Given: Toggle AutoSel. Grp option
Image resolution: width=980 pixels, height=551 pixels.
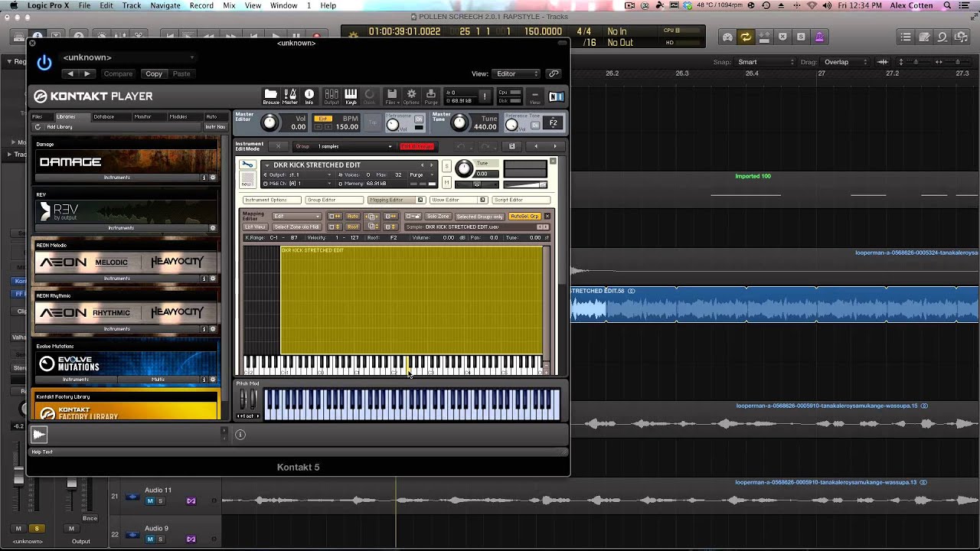Looking at the screenshot, I should coord(525,217).
